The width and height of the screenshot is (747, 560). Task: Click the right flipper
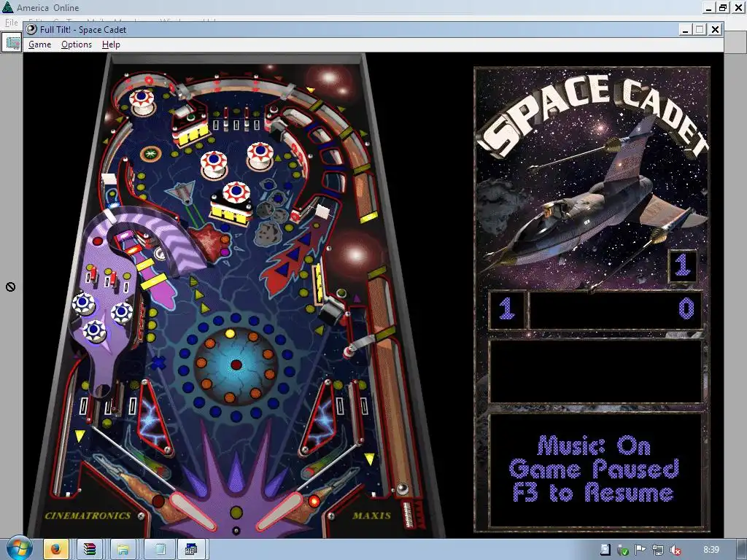coord(279,511)
